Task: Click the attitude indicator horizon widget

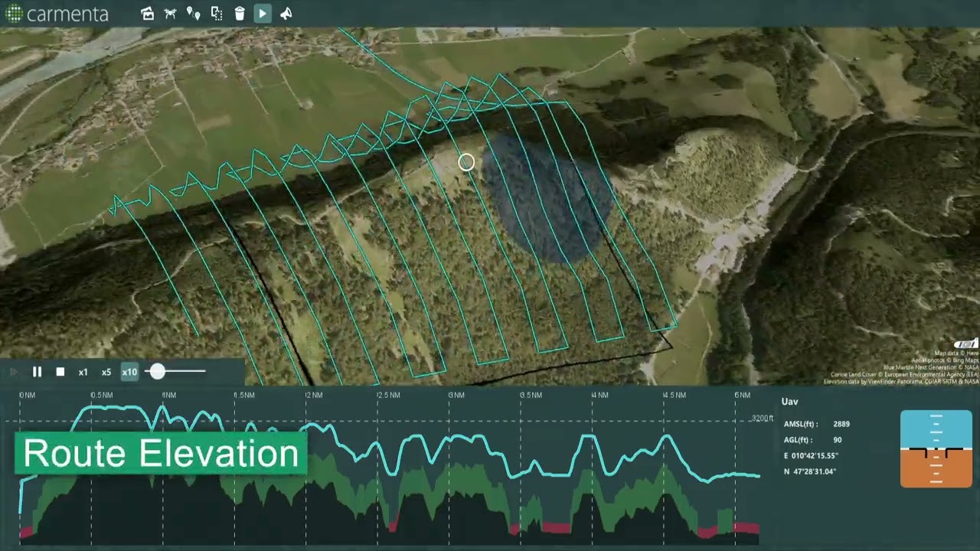Action: (936, 448)
